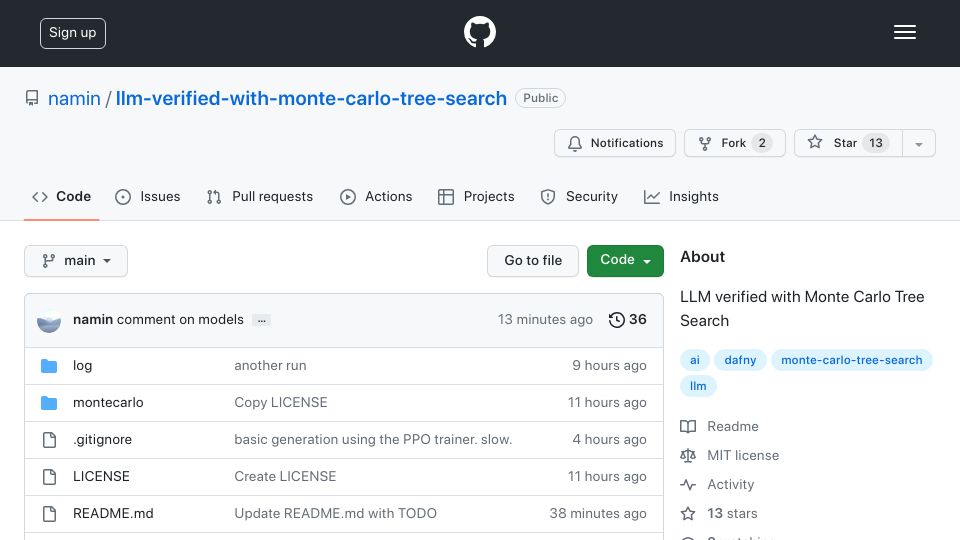Star the repository
Image resolution: width=960 pixels, height=540 pixels.
coord(848,143)
